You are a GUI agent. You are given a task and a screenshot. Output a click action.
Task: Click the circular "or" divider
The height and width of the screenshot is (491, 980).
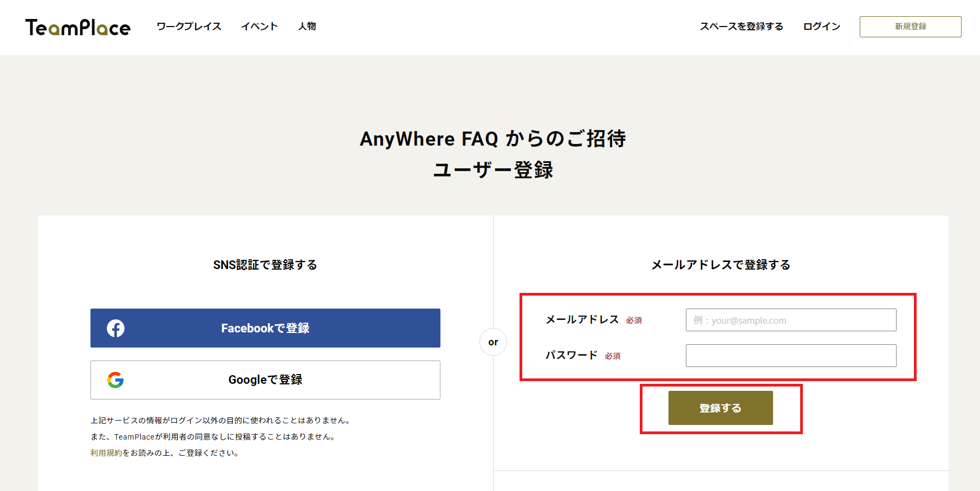point(493,342)
